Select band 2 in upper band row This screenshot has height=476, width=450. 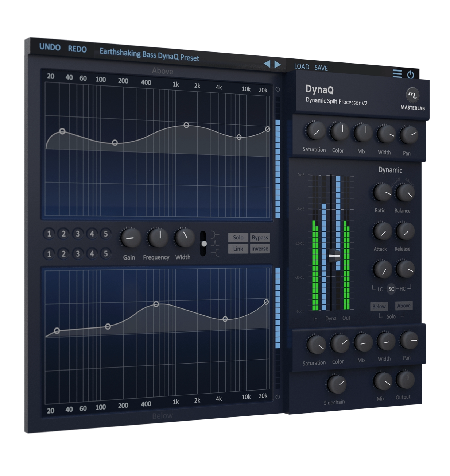(63, 234)
